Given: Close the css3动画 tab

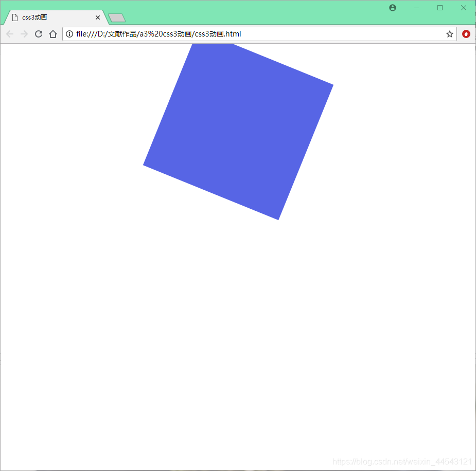Looking at the screenshot, I should click(x=98, y=17).
